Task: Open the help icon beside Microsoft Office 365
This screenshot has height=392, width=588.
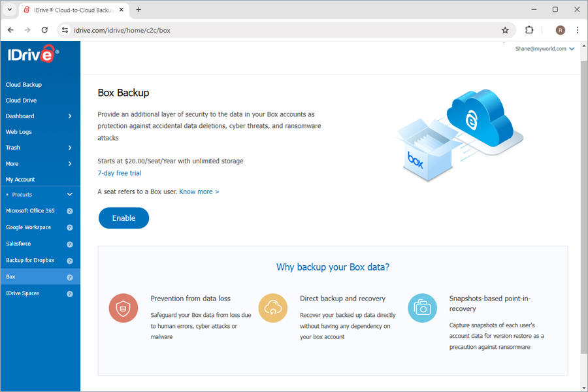Action: click(70, 210)
